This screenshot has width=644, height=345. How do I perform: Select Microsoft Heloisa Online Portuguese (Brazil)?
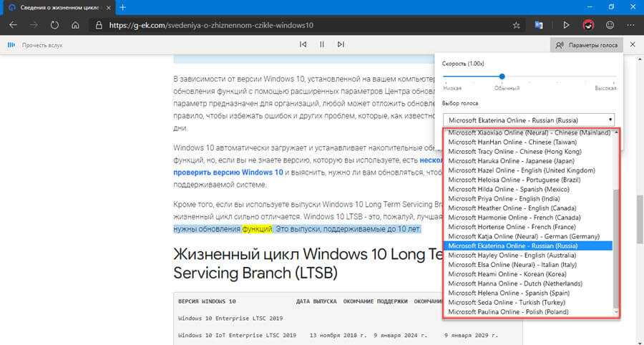(x=528, y=180)
